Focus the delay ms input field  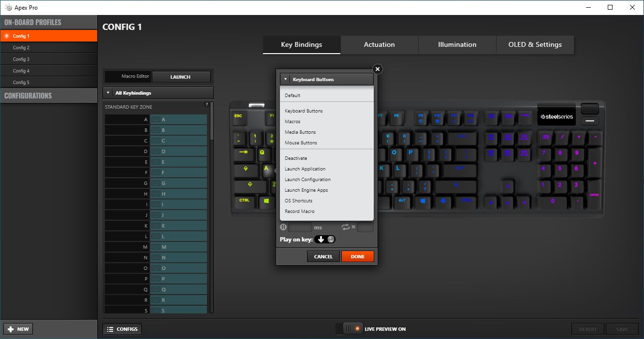300,227
